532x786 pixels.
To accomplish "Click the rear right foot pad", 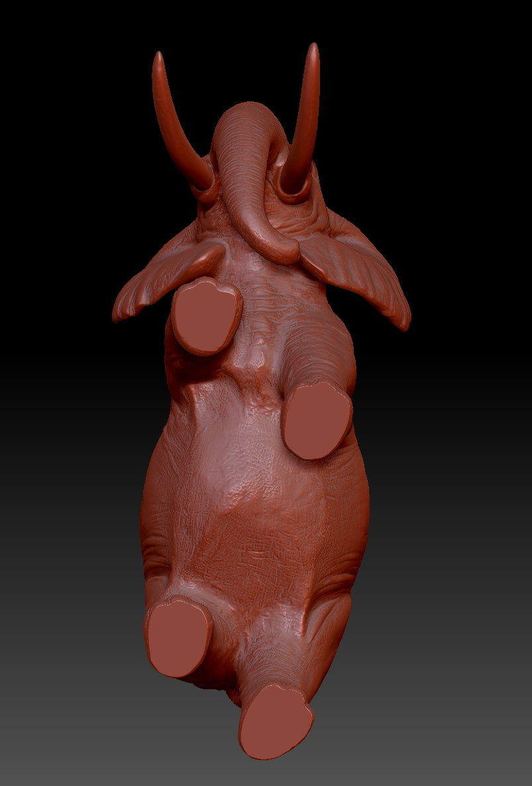I will point(275,722).
